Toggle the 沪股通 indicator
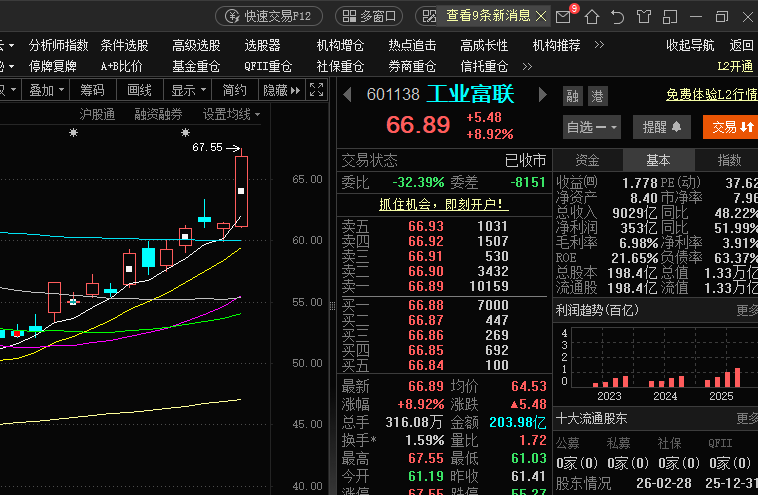The image size is (758, 495). click(x=97, y=115)
